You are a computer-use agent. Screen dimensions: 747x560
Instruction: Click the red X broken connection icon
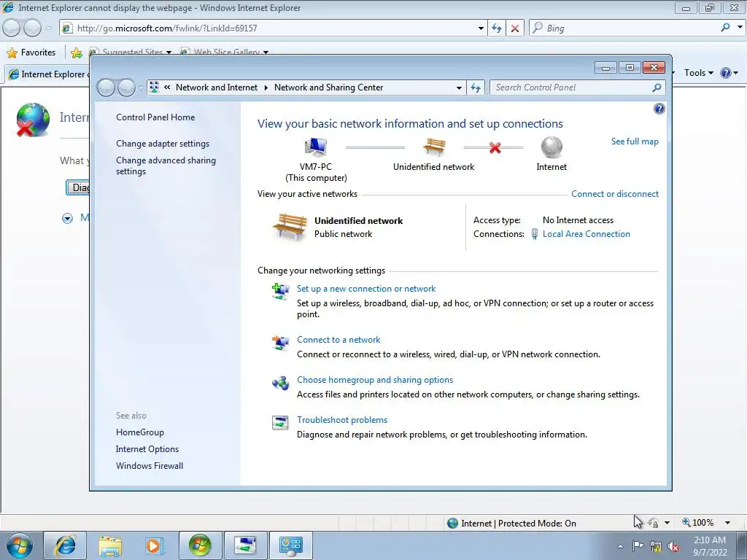coord(495,147)
